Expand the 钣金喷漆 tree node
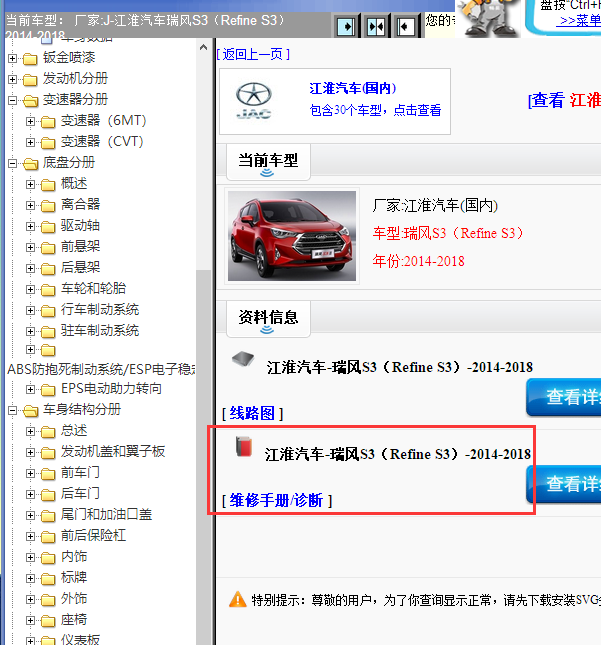Screen dimensions: 601x645 tap(12, 58)
